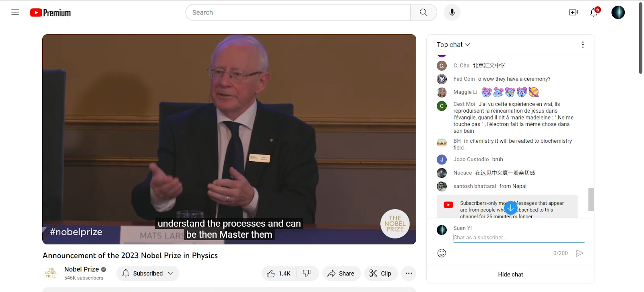Click the Chat as a subscriber field
The height and width of the screenshot is (292, 644).
click(518, 238)
